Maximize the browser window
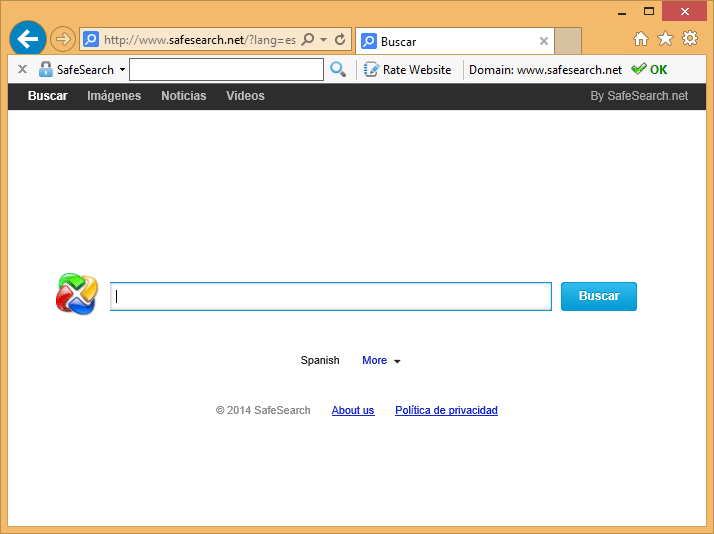This screenshot has width=714, height=534. point(649,11)
